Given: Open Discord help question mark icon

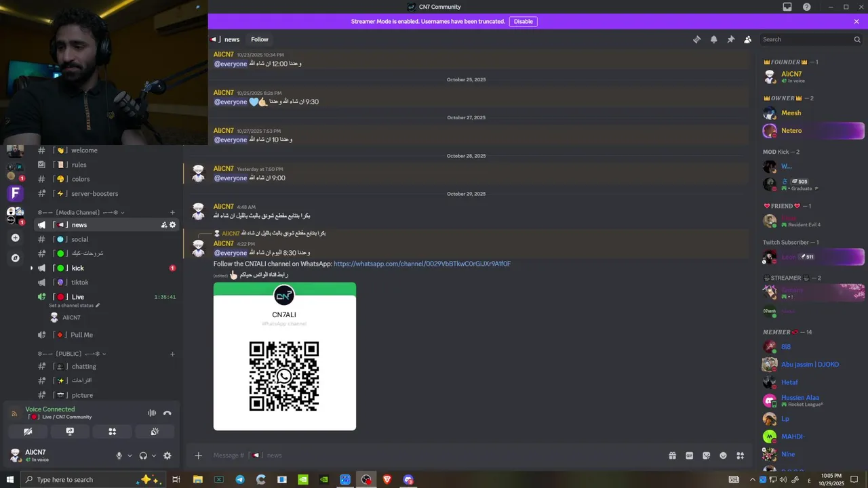Looking at the screenshot, I should 806,7.
